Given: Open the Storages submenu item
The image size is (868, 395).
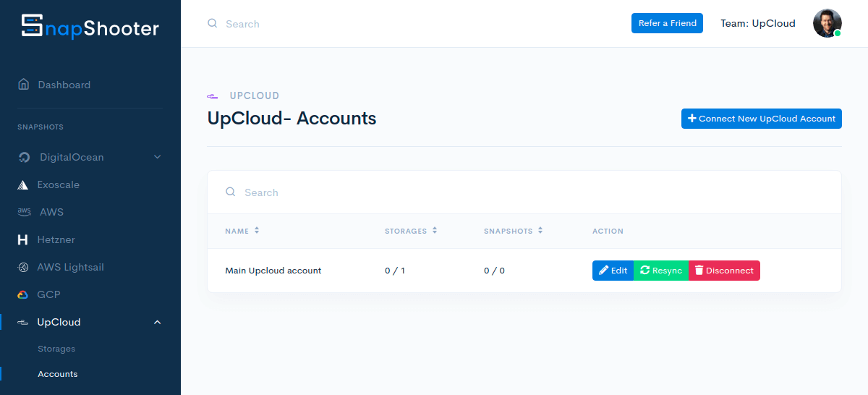Looking at the screenshot, I should pos(56,349).
